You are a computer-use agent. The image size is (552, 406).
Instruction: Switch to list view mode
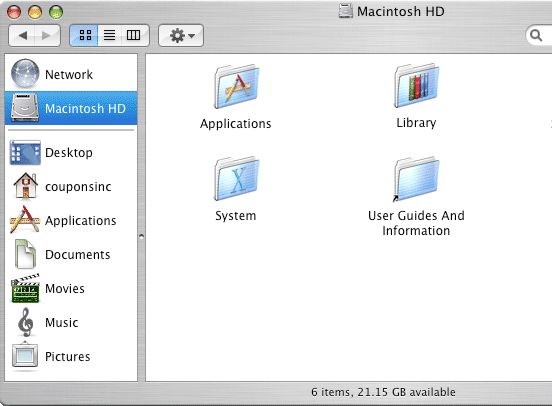[x=109, y=35]
